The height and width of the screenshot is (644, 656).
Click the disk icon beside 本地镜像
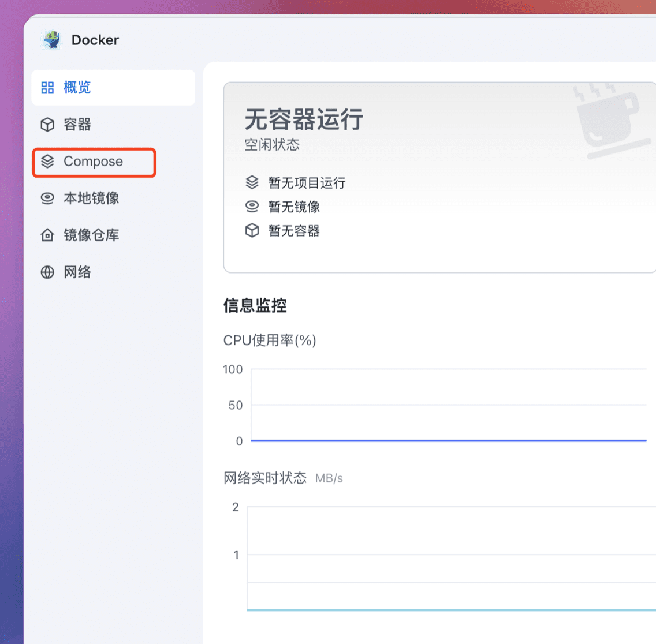tap(47, 199)
